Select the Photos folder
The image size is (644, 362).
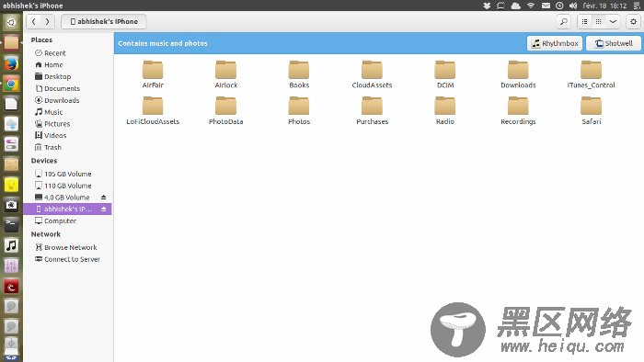pos(299,110)
